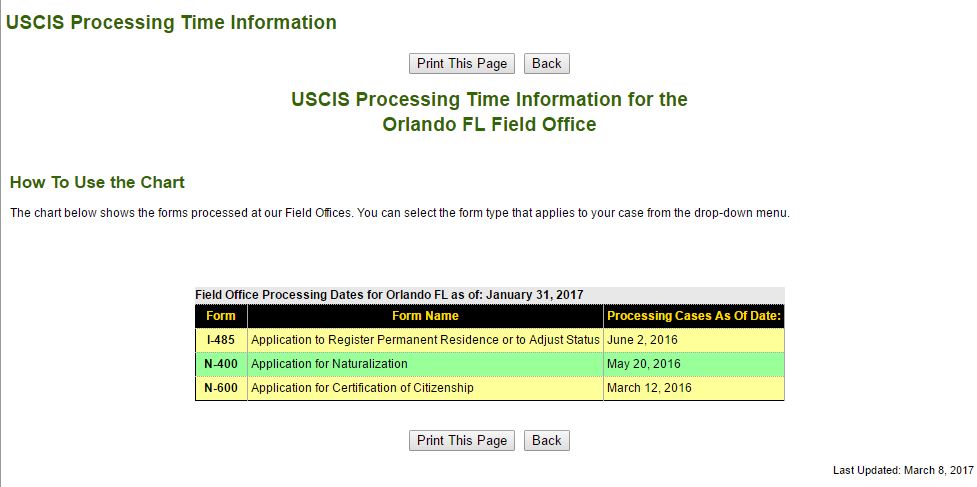This screenshot has height=487, width=977.
Task: Click the Field Office Processing Dates caption
Action: pyautogui.click(x=389, y=295)
